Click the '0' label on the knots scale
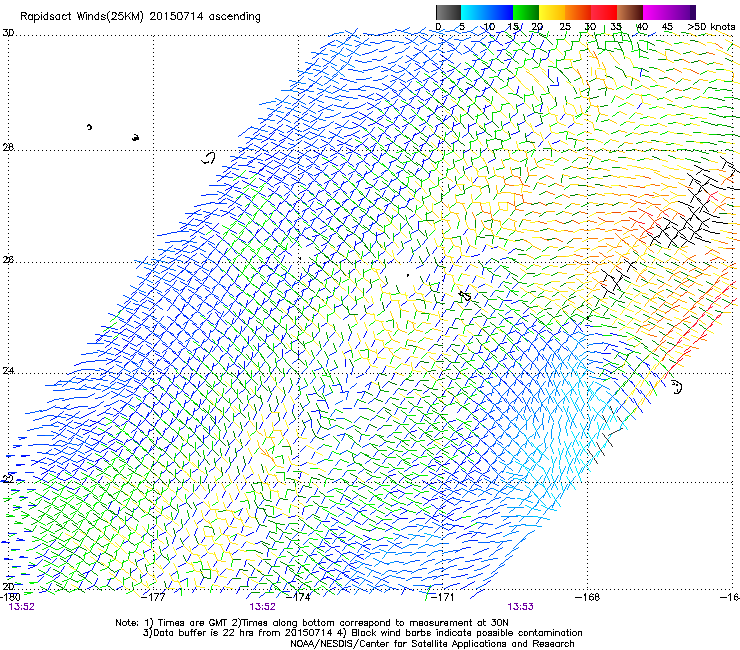This screenshot has width=740, height=650. click(438, 27)
